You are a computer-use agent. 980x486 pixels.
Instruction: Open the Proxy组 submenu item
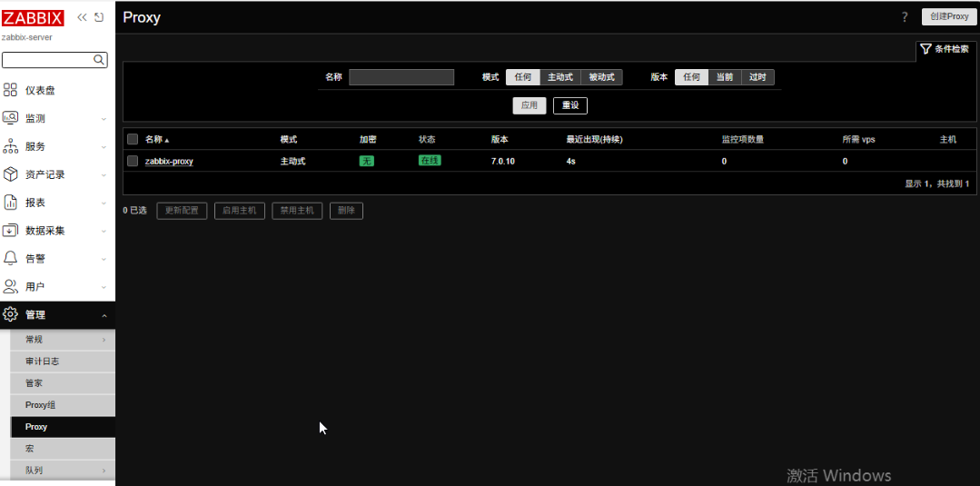point(41,405)
